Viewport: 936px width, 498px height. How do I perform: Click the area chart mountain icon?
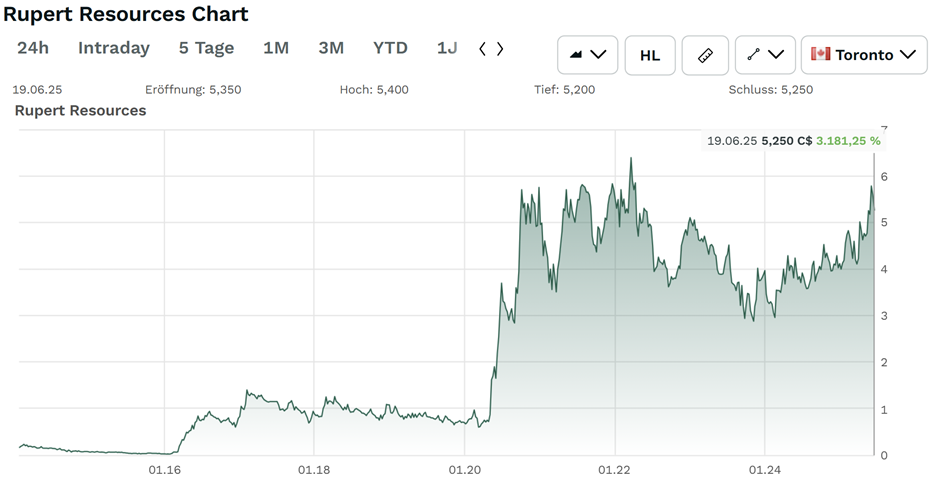577,55
